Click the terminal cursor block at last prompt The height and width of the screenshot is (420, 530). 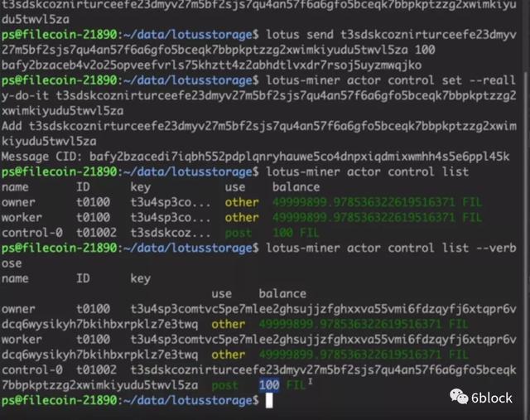click(269, 401)
